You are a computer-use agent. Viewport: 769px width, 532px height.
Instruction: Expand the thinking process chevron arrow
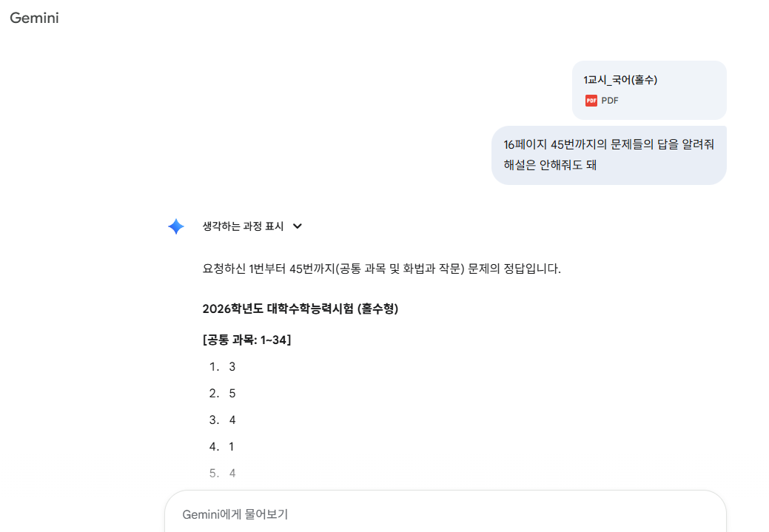pos(298,226)
